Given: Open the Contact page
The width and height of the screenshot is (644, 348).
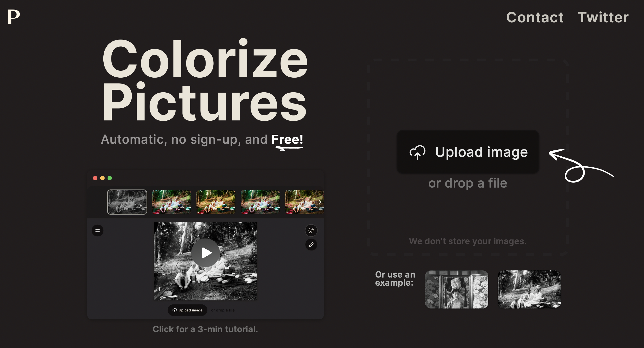Looking at the screenshot, I should pyautogui.click(x=535, y=17).
